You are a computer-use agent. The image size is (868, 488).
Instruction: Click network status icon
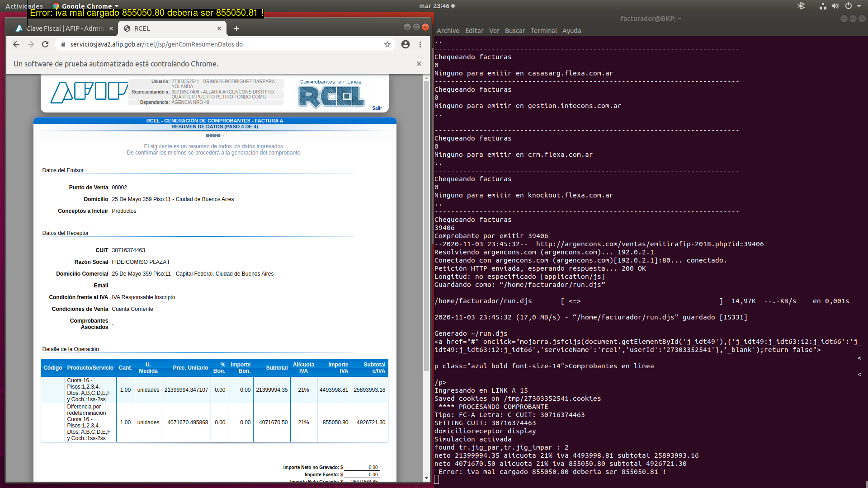823,6
